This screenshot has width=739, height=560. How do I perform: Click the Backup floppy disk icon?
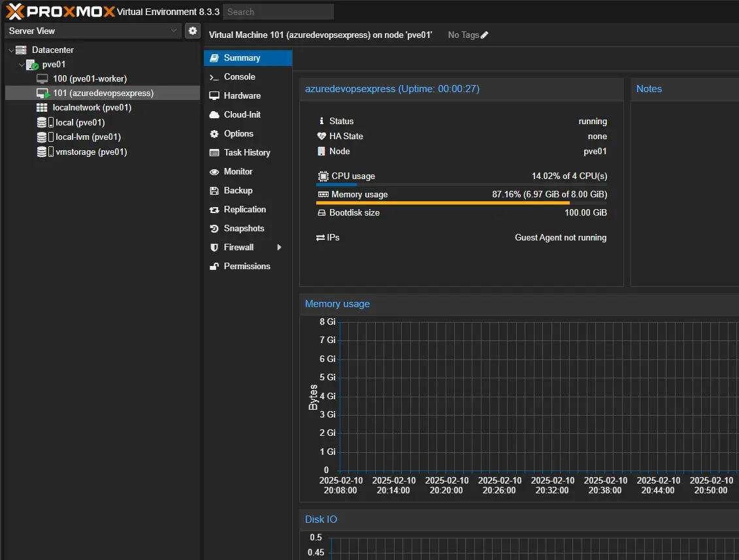214,191
